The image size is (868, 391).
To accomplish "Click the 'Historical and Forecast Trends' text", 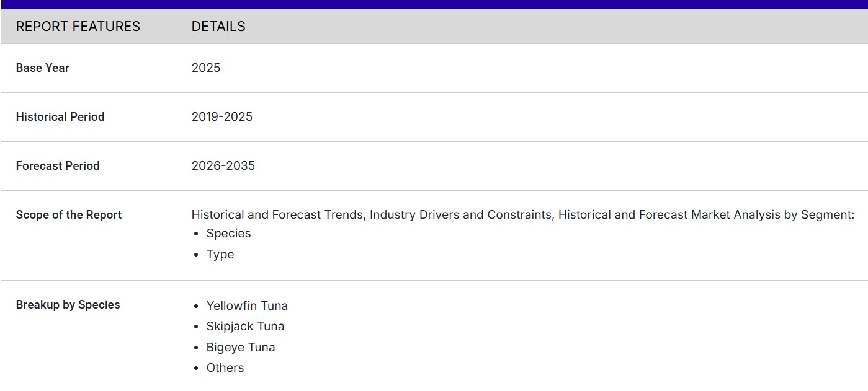I will [278, 215].
